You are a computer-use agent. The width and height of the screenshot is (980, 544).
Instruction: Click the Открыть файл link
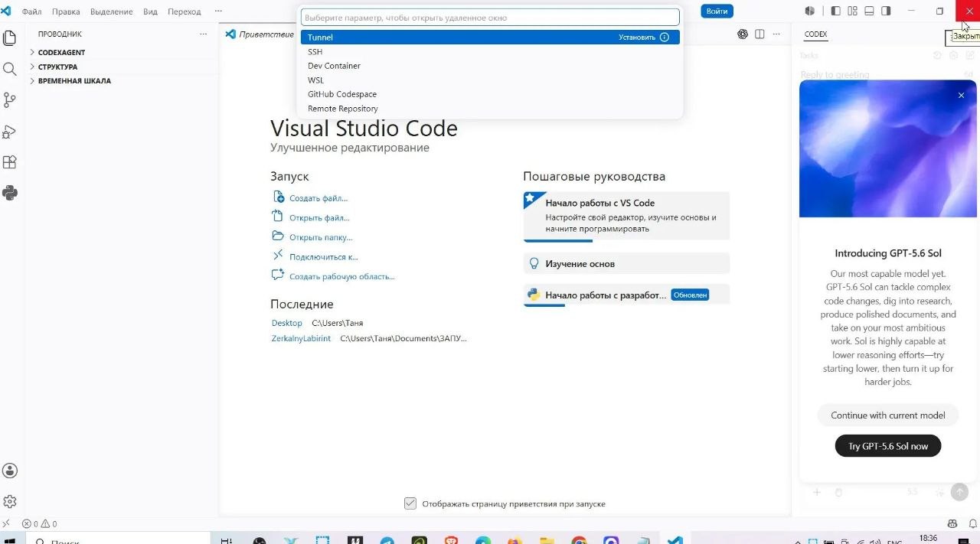319,217
